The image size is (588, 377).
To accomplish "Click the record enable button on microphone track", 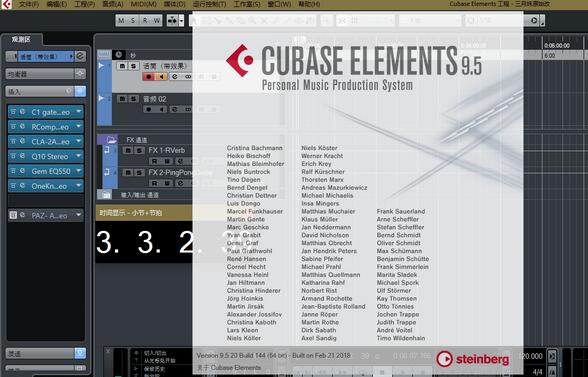I will point(149,77).
